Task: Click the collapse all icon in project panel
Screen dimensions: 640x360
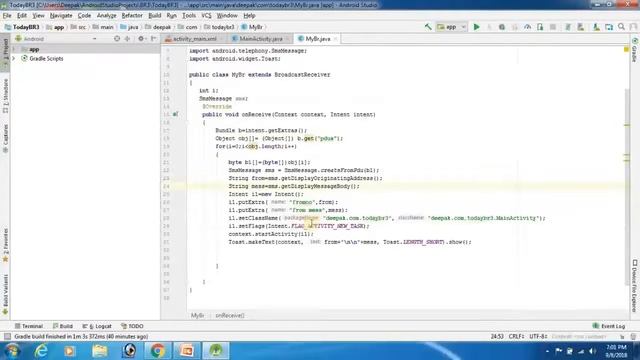Action: pyautogui.click(x=127, y=39)
